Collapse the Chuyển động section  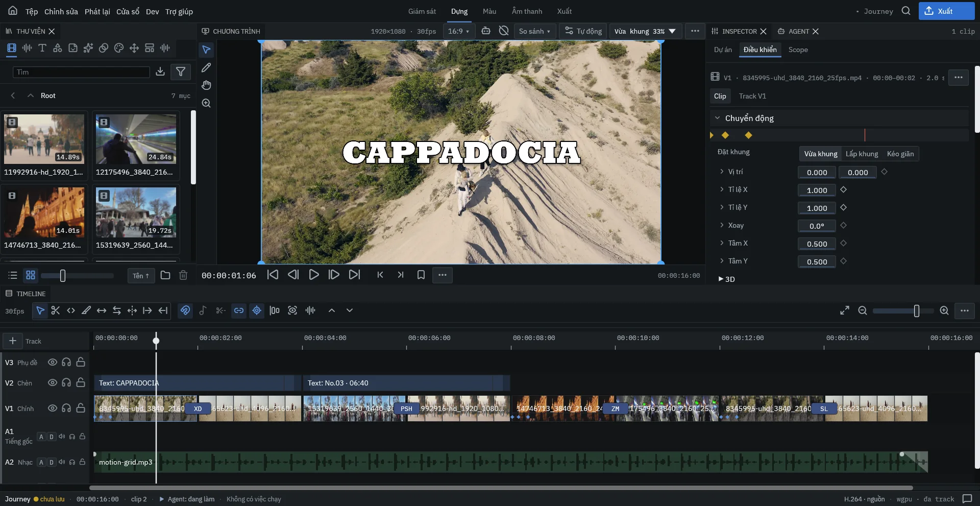click(x=717, y=118)
